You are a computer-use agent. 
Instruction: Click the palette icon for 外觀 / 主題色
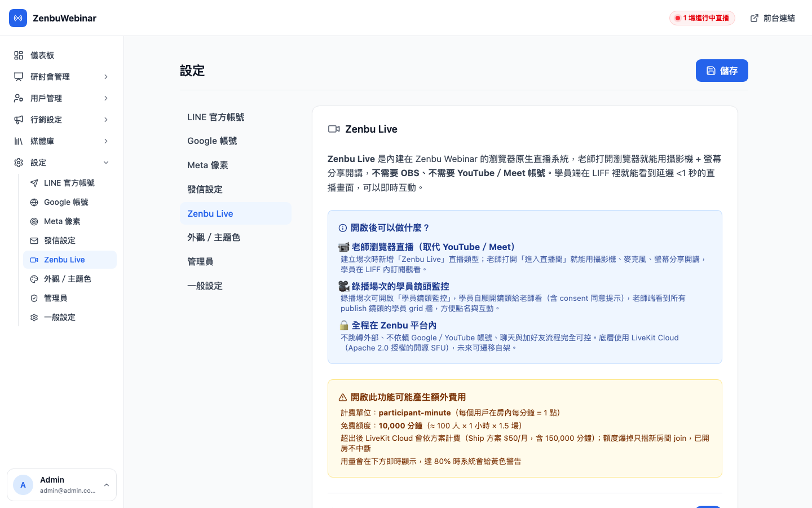[x=34, y=279]
